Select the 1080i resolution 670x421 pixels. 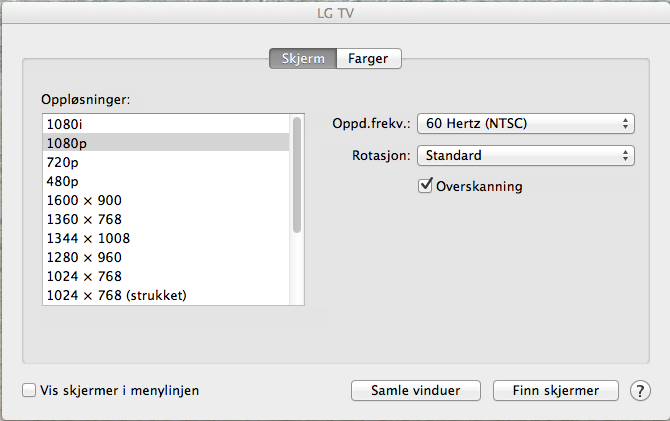pyautogui.click(x=166, y=124)
